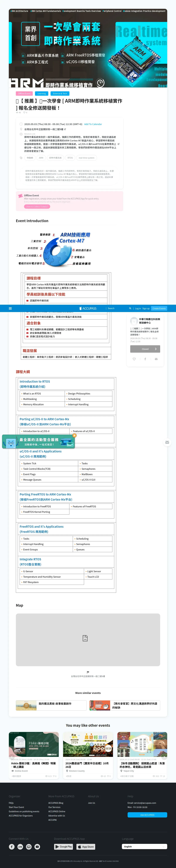Click the flag icon above the map address
176x868 pixels.
click(88, 672)
